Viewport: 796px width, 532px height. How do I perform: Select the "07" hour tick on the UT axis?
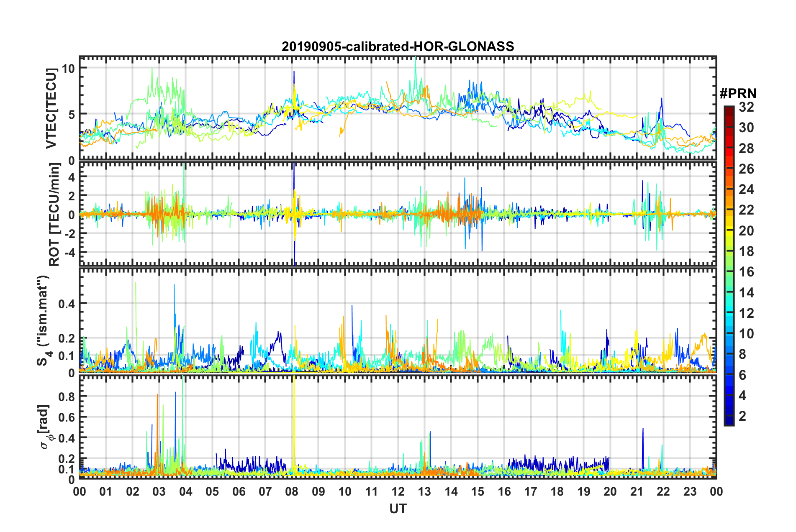coord(265,491)
